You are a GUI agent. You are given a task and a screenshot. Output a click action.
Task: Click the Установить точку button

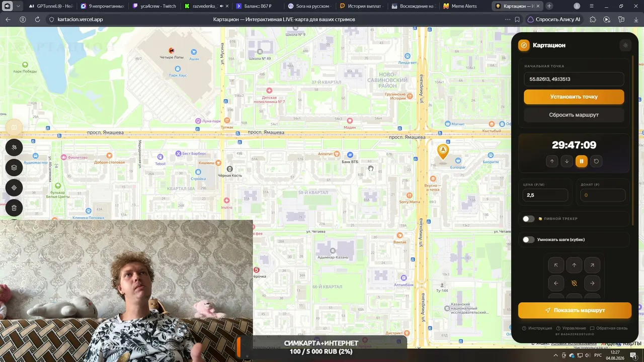[x=574, y=97]
